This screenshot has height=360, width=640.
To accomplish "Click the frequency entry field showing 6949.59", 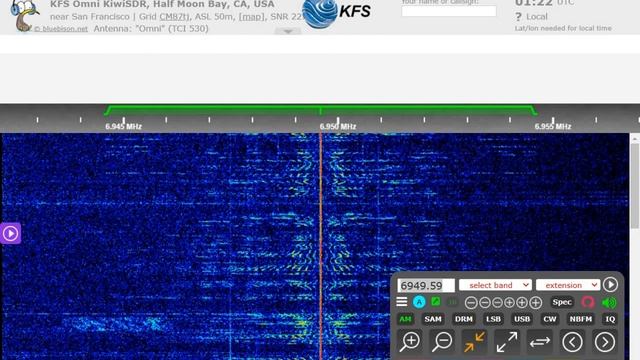I will 426,285.
